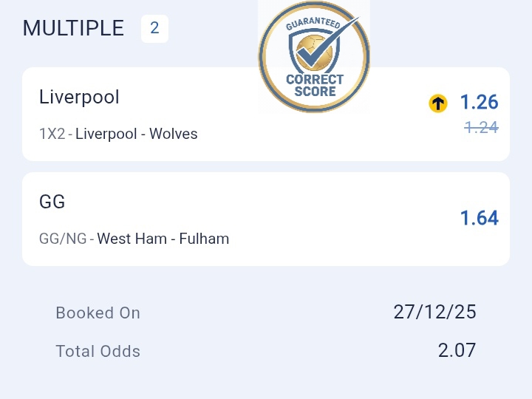Click the CORRECT SCORE text in the badge
The image size is (532, 399).
pos(315,86)
